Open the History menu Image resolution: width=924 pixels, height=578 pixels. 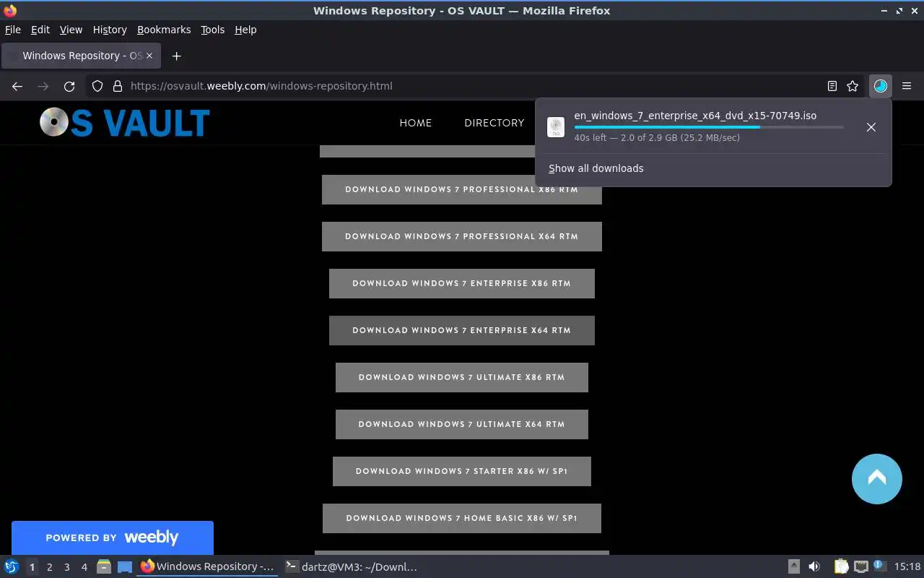pos(110,30)
